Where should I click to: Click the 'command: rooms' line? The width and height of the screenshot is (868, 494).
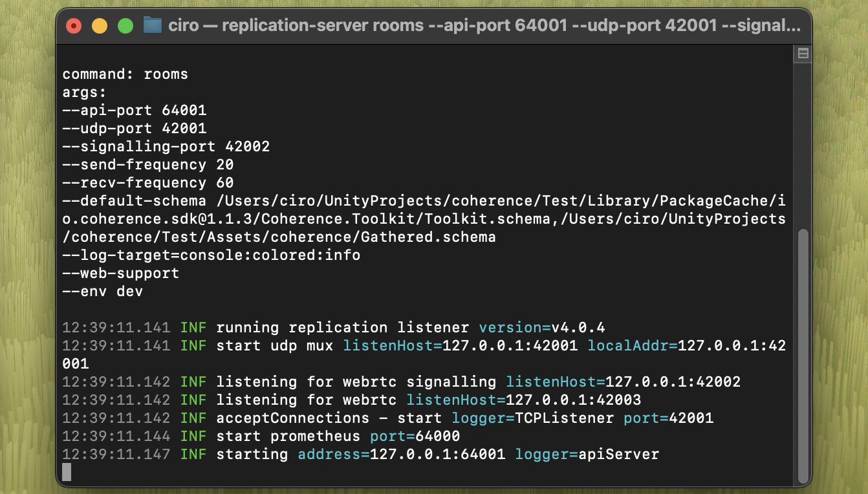(x=125, y=74)
